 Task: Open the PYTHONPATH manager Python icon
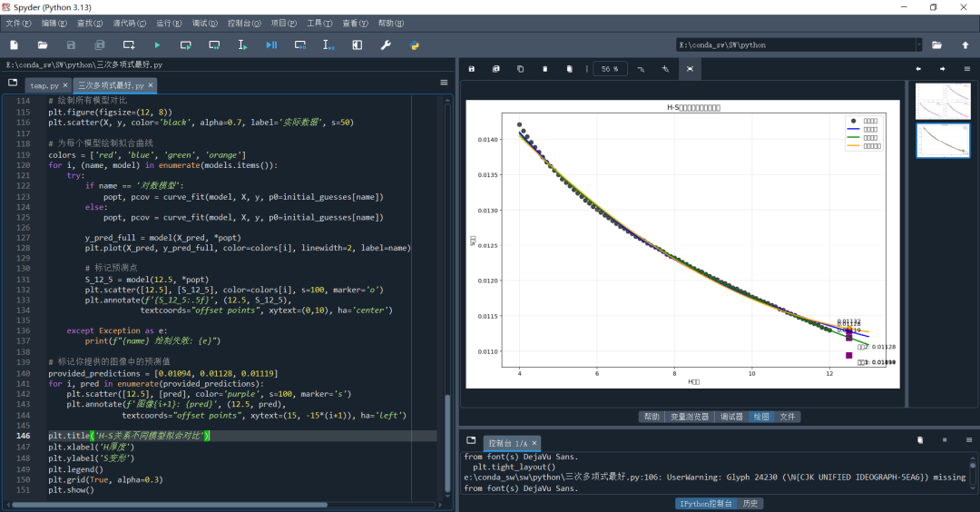[x=415, y=45]
